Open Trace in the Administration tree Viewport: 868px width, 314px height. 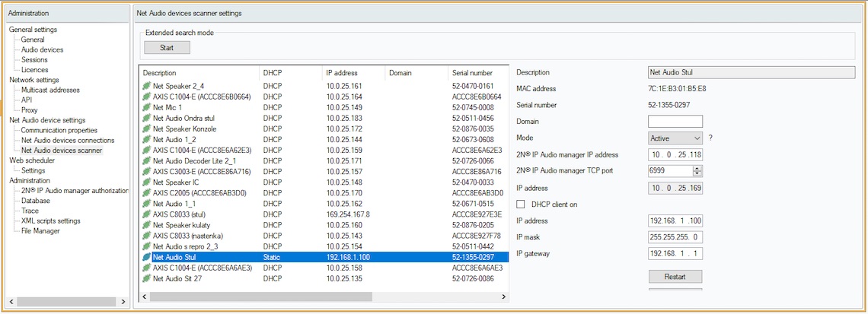pos(30,211)
